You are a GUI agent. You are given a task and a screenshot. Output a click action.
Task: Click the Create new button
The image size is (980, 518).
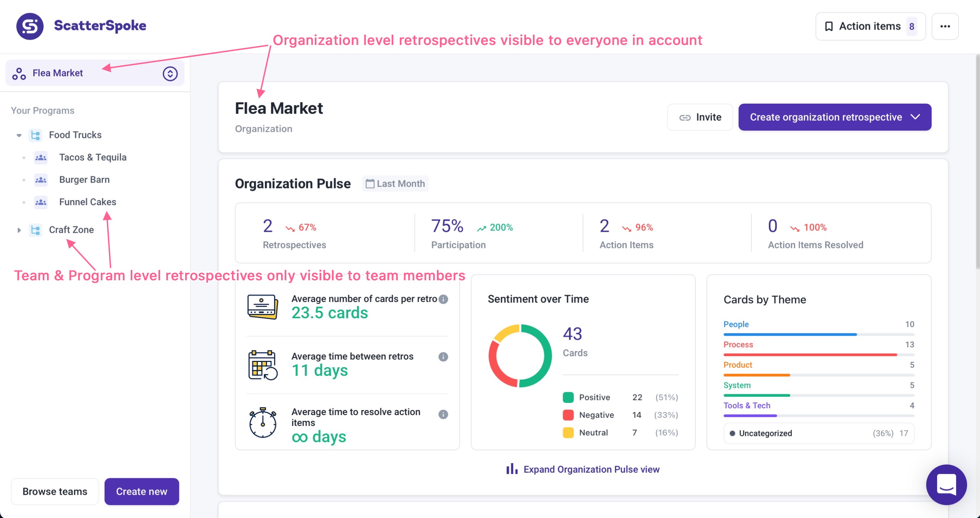coord(142,491)
